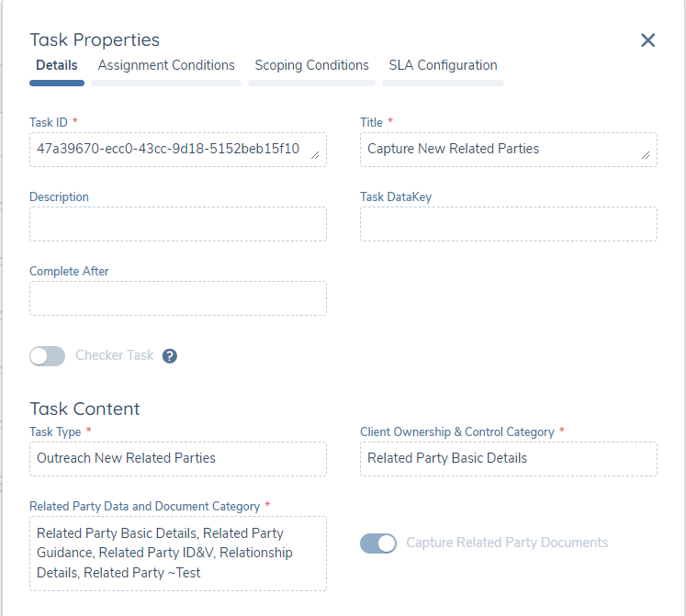This screenshot has width=686, height=616.
Task: Click the Checker Task help question mark icon
Action: tap(169, 356)
